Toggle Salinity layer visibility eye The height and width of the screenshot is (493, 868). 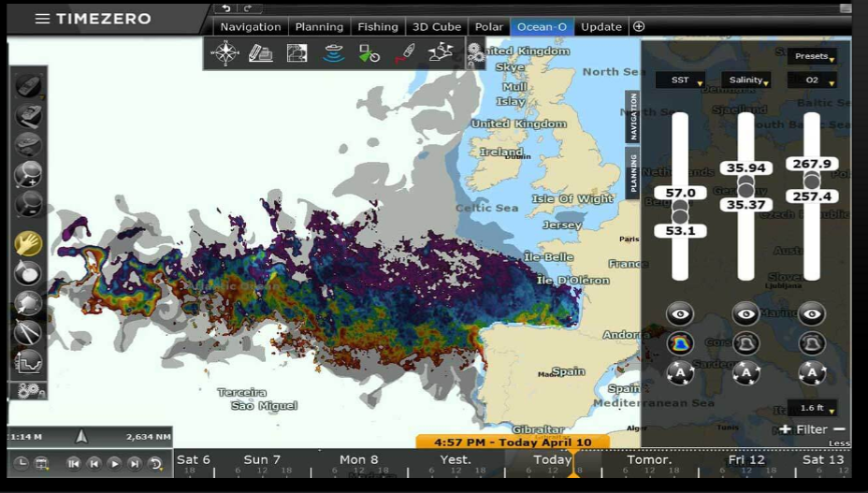pos(745,313)
